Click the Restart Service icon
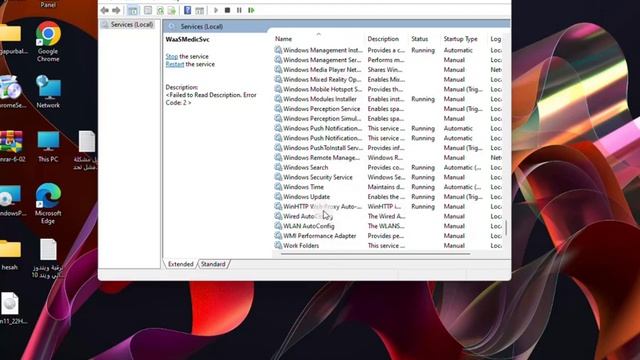This screenshot has width=640, height=360. (x=251, y=10)
